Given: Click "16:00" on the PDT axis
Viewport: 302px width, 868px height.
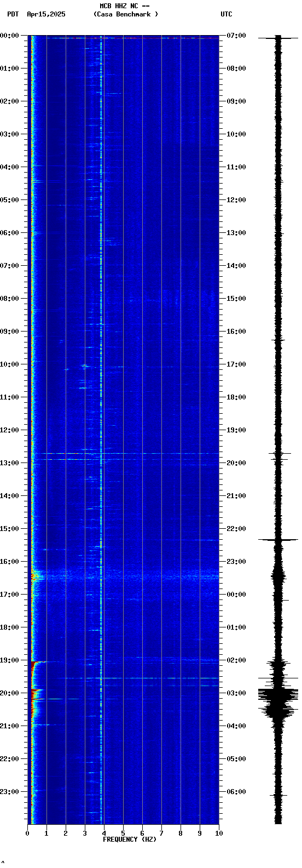Looking at the screenshot, I should (9, 562).
